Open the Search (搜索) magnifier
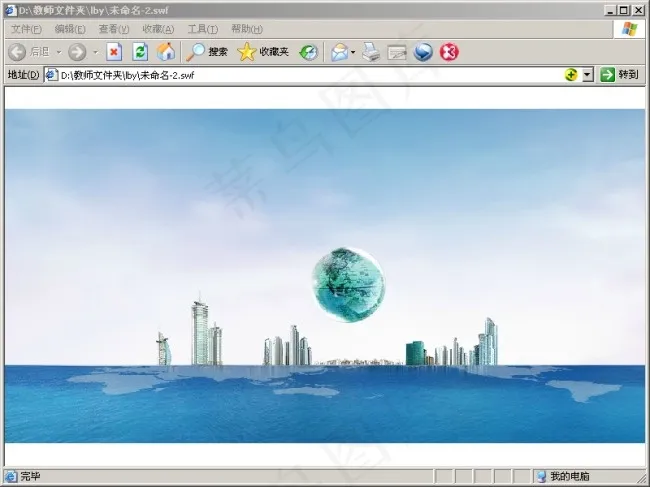Viewport: 650px width, 487px height. pyautogui.click(x=207, y=51)
